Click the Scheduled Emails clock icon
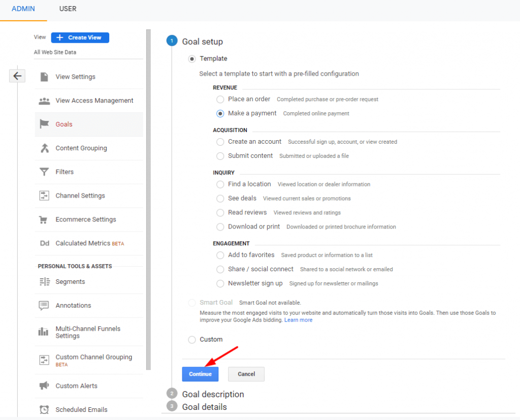Viewport: 520px width, 420px height. click(x=44, y=409)
